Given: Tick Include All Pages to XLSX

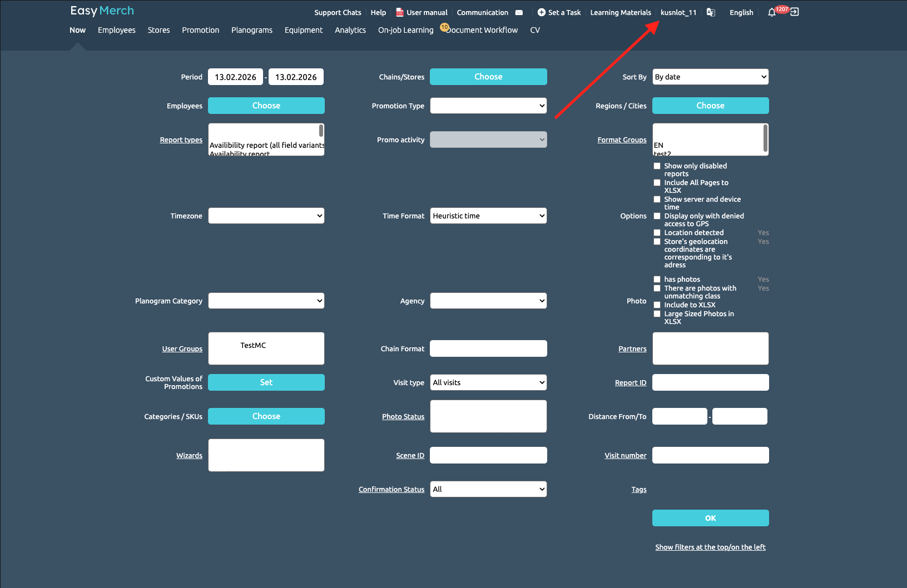Looking at the screenshot, I should [x=657, y=182].
